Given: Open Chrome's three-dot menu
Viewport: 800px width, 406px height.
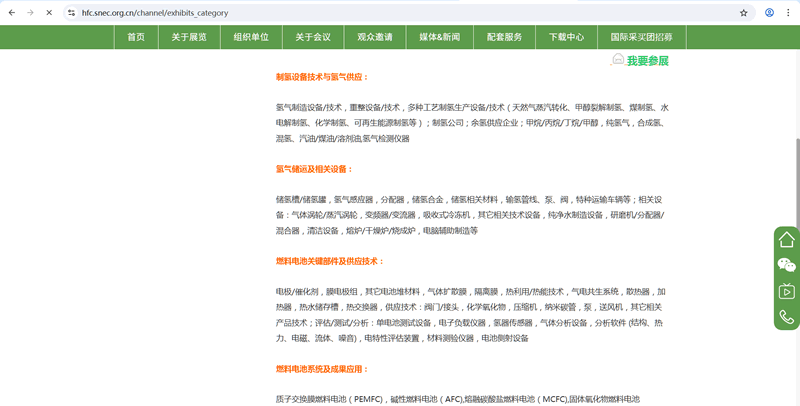Looking at the screenshot, I should tap(788, 13).
